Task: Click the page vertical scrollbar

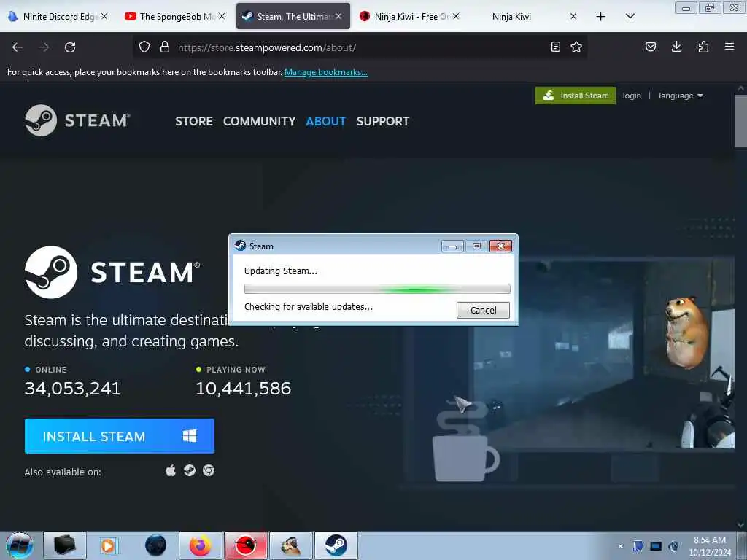Action: 740,121
